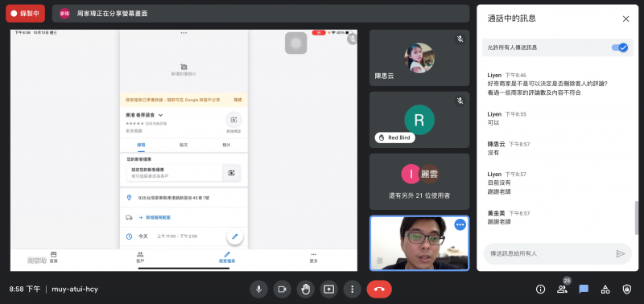Viewport: 644px width, 304px height.
Task: Leave the call with the red hang-up button
Action: tap(379, 290)
